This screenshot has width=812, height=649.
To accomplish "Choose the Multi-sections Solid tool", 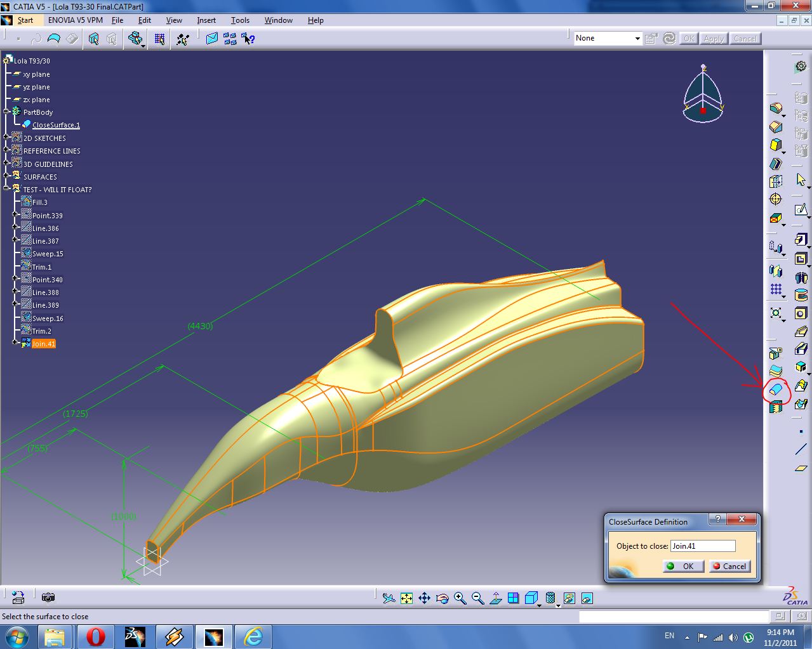I will pyautogui.click(x=801, y=386).
